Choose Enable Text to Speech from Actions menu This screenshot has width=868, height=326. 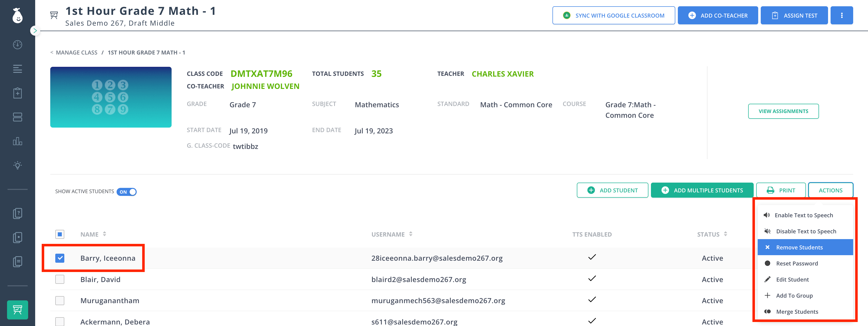pos(805,215)
